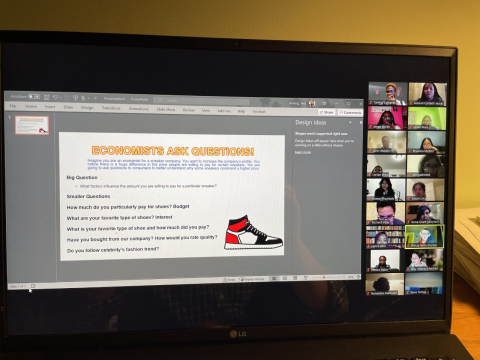The height and width of the screenshot is (360, 480).
Task: Undo the last action
Action: pos(55,97)
